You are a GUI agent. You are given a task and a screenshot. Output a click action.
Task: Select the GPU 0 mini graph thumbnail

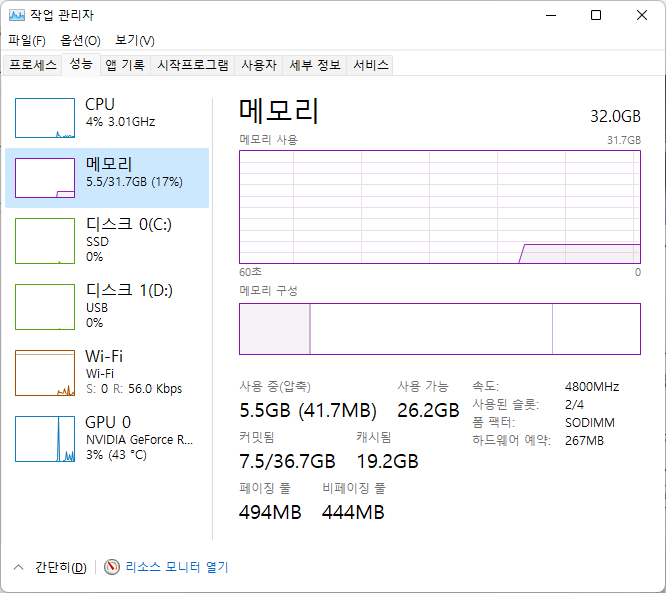(x=45, y=439)
